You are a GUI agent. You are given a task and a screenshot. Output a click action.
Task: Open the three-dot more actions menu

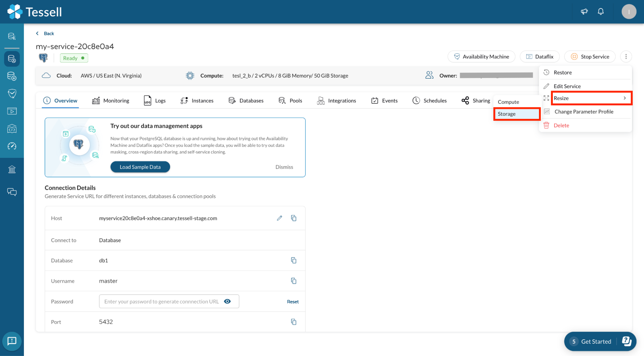[x=626, y=57]
